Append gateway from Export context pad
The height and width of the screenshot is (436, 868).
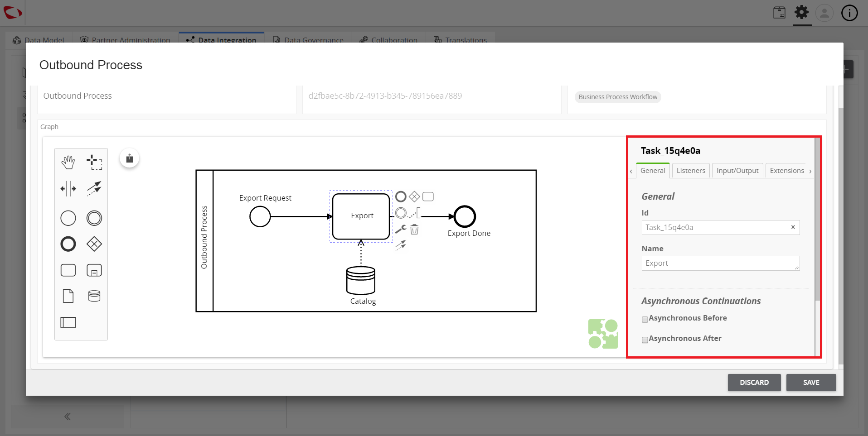(x=414, y=196)
